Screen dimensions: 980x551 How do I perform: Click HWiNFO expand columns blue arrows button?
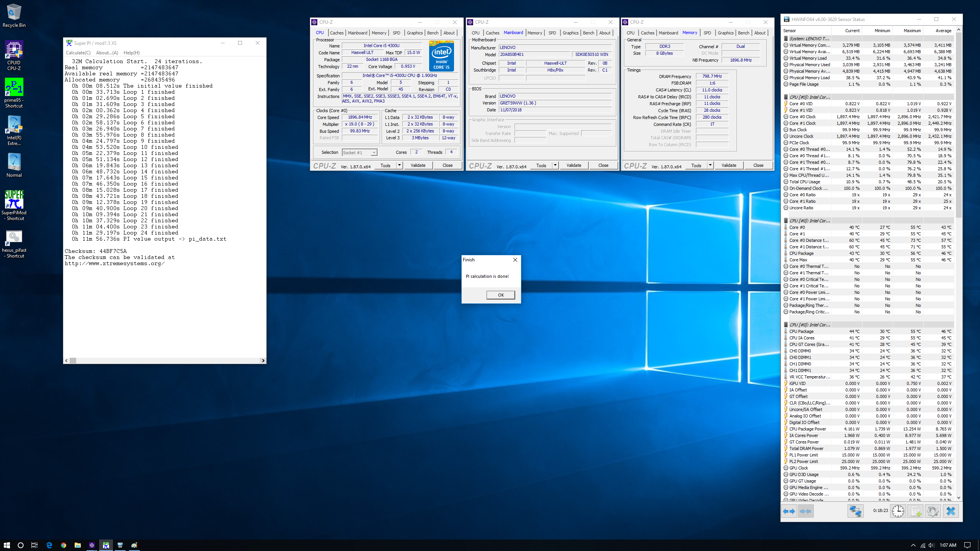789,511
